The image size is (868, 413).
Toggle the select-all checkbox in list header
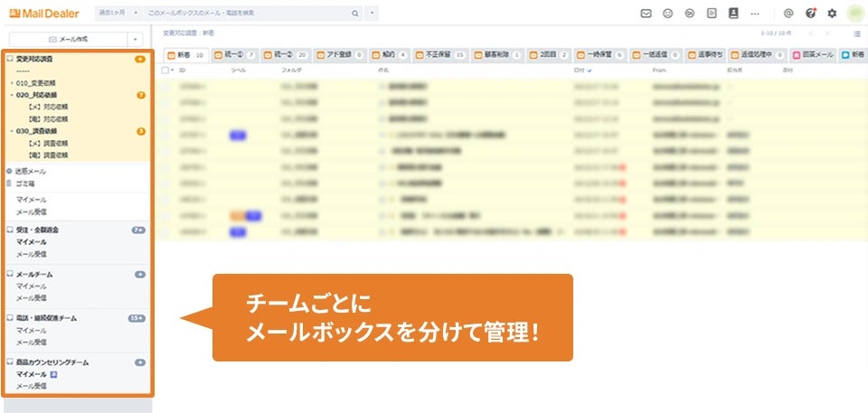pyautogui.click(x=165, y=70)
